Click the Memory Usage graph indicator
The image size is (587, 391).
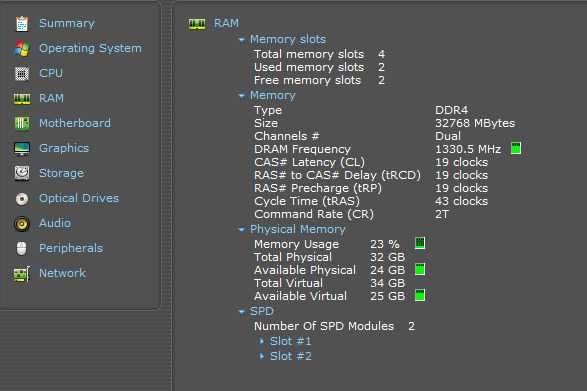click(420, 243)
